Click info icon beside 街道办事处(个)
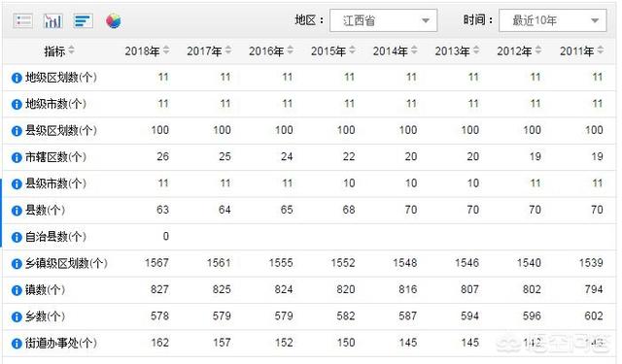 [17, 344]
